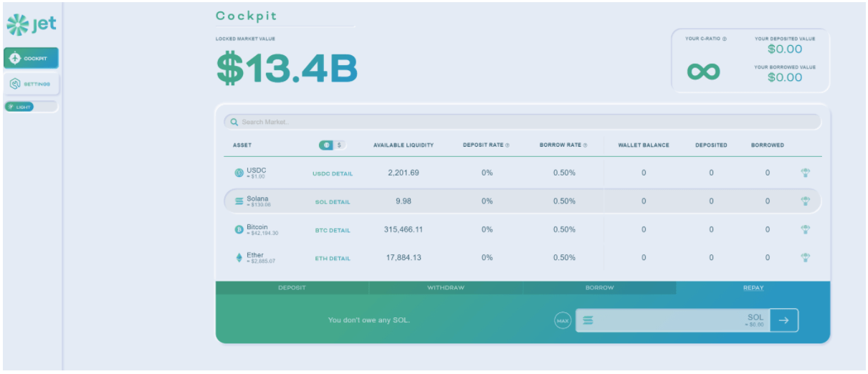The image size is (868, 374).
Task: Click the Jet logo
Action: [31, 25]
